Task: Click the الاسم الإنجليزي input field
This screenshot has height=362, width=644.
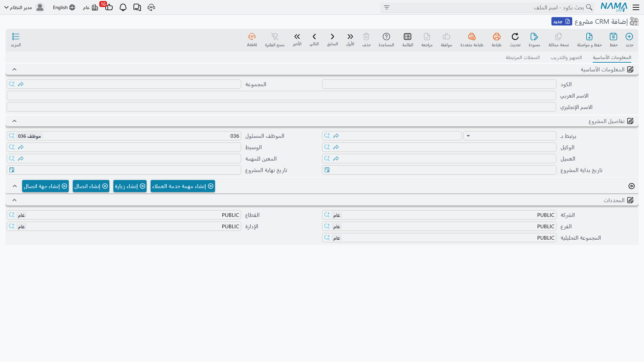Action: [281, 107]
